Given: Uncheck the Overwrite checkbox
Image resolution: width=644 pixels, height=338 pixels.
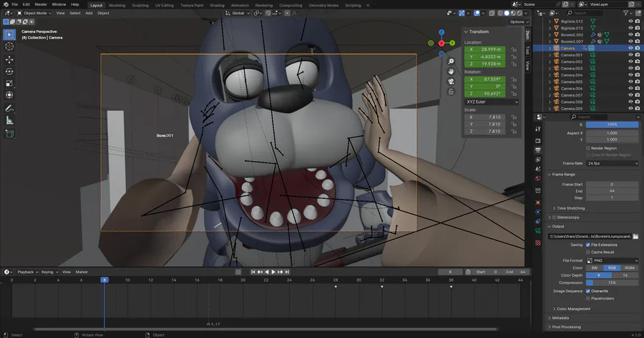Looking at the screenshot, I should point(588,292).
